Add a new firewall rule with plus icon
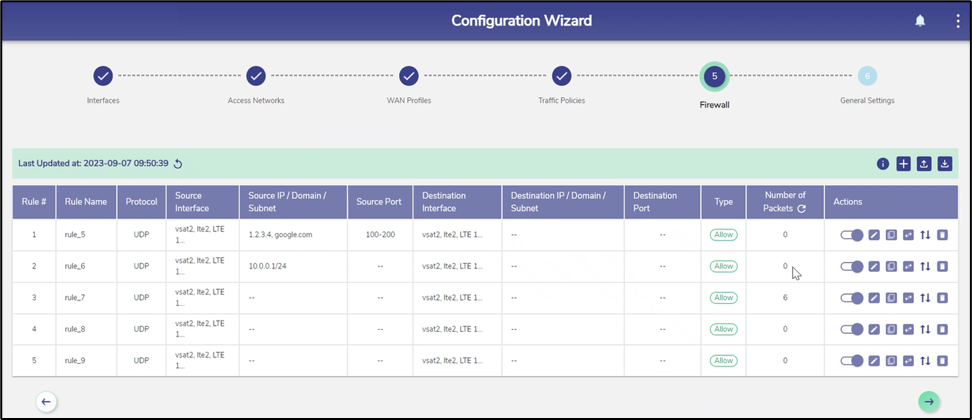The image size is (972, 420). 903,164
